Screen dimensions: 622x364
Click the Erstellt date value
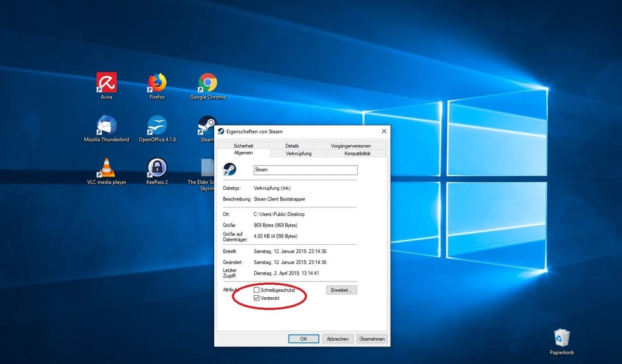tap(290, 252)
